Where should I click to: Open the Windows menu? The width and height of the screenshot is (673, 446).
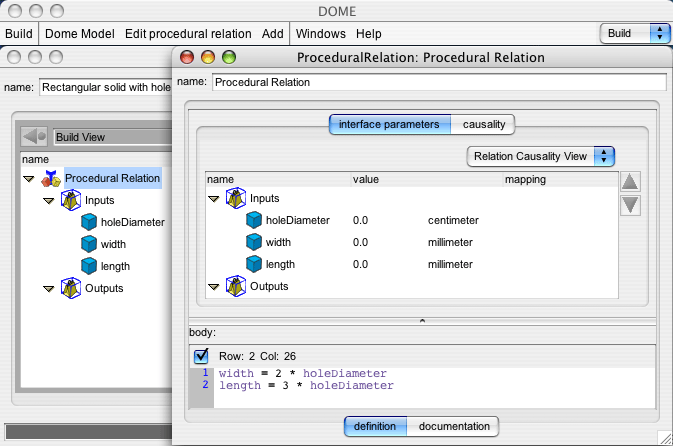(x=321, y=33)
